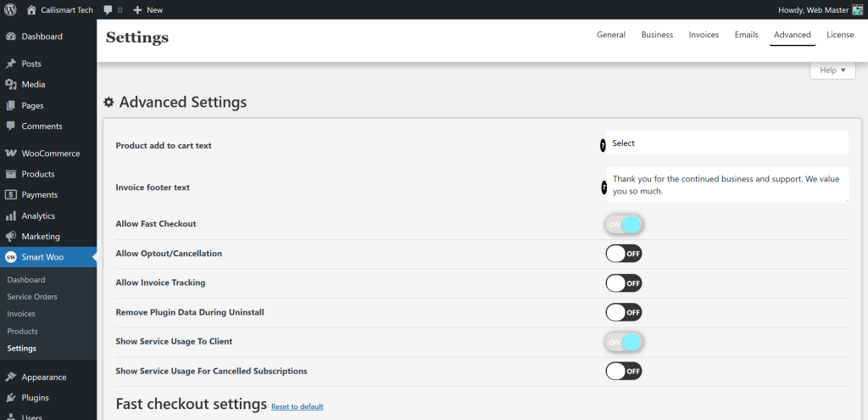The width and height of the screenshot is (868, 420).
Task: Click help icon beside Invoice footer text
Action: [604, 188]
